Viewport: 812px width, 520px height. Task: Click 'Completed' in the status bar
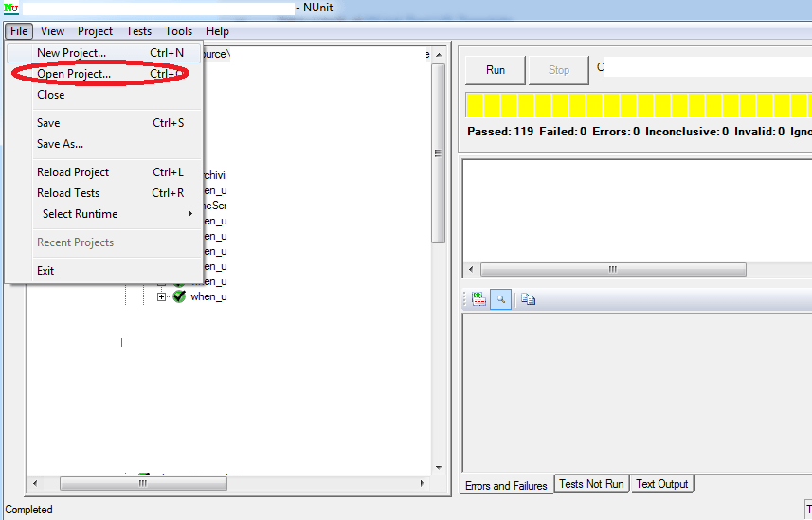tap(28, 510)
